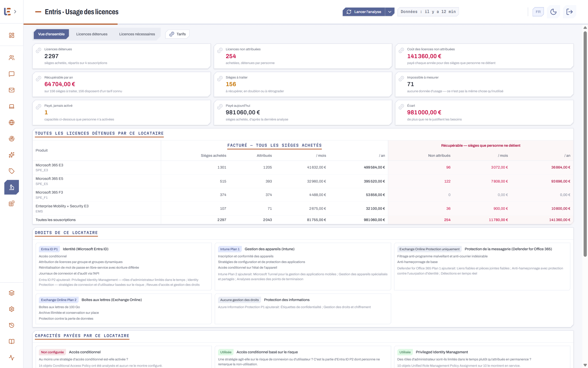The height and width of the screenshot is (368, 588).
Task: Open the activity pulse icon in sidebar
Action: pyautogui.click(x=12, y=358)
